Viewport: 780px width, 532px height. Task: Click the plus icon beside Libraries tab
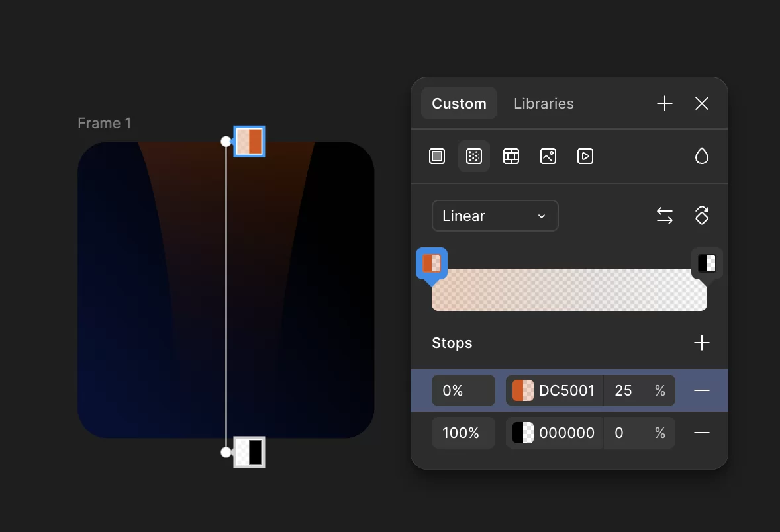(x=665, y=103)
